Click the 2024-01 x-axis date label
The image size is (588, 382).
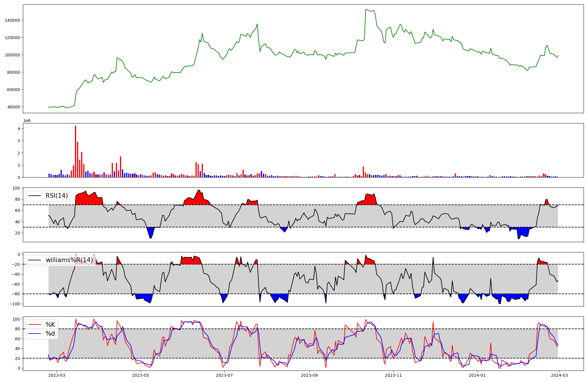click(x=477, y=375)
